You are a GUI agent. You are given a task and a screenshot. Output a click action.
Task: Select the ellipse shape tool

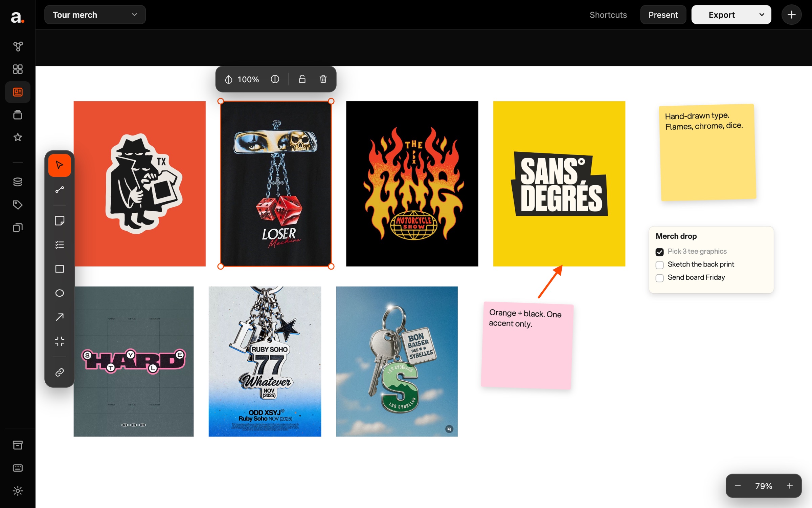pos(60,293)
